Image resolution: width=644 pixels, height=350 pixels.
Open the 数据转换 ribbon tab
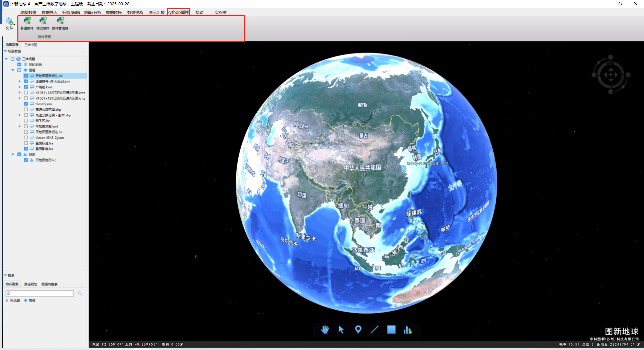coord(114,12)
